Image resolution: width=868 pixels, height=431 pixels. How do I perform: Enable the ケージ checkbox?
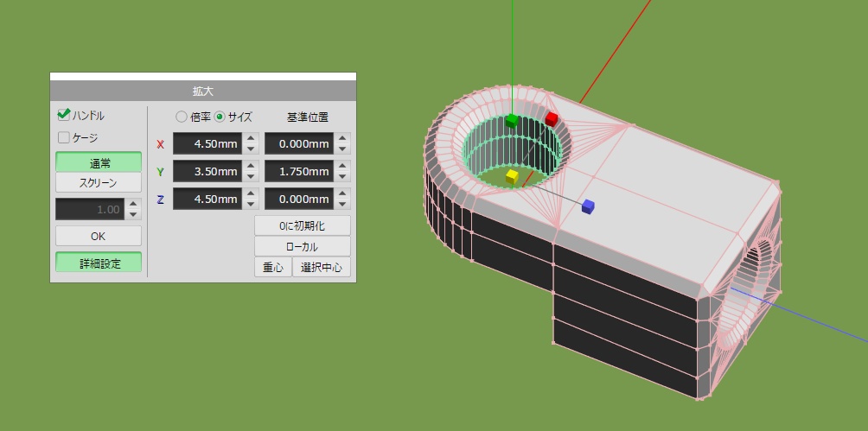[x=64, y=137]
